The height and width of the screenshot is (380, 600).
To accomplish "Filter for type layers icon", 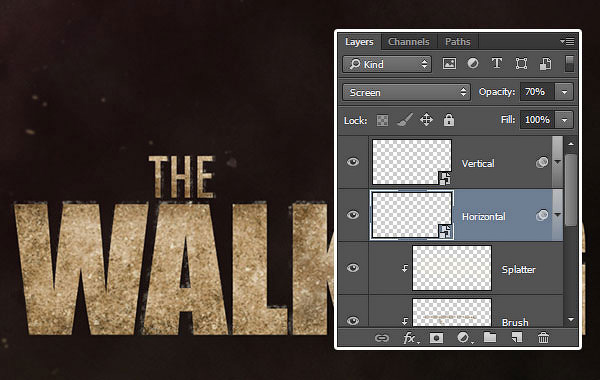I will (497, 64).
